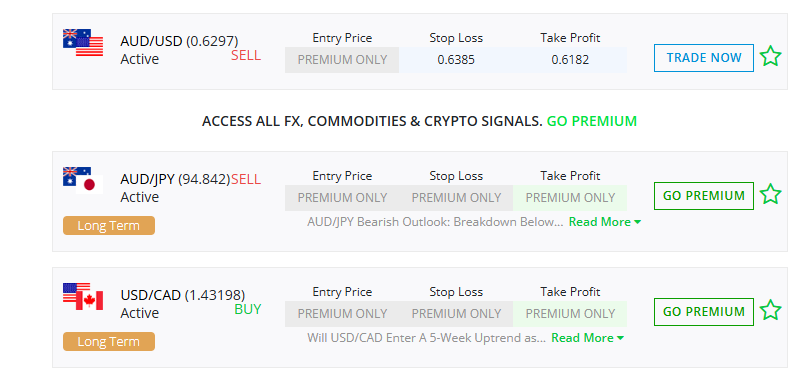This screenshot has width=810, height=372.
Task: Click the USD/CAD (1.43198) pair name
Action: pyautogui.click(x=183, y=296)
